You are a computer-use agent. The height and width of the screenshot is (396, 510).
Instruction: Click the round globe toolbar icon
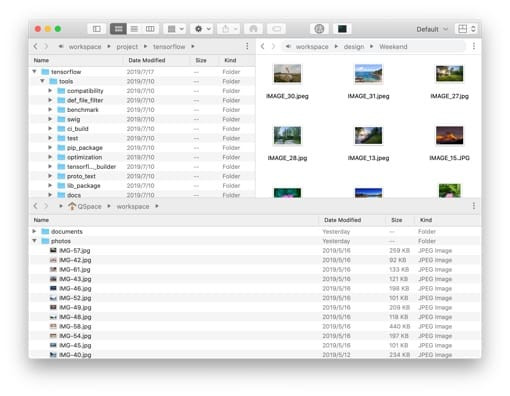click(319, 29)
